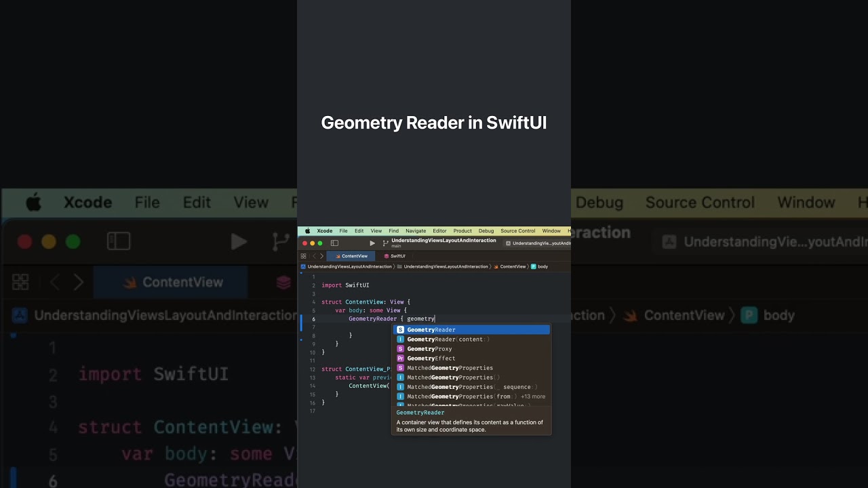Select MatchedGeometryProperties struct suggestion without parentheses
This screenshot has width=868, height=488.
pos(472,368)
